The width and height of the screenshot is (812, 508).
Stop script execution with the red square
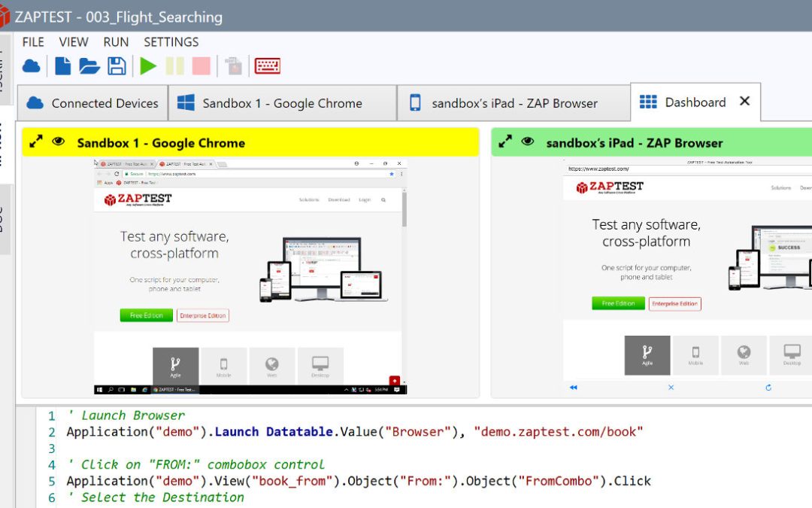201,65
